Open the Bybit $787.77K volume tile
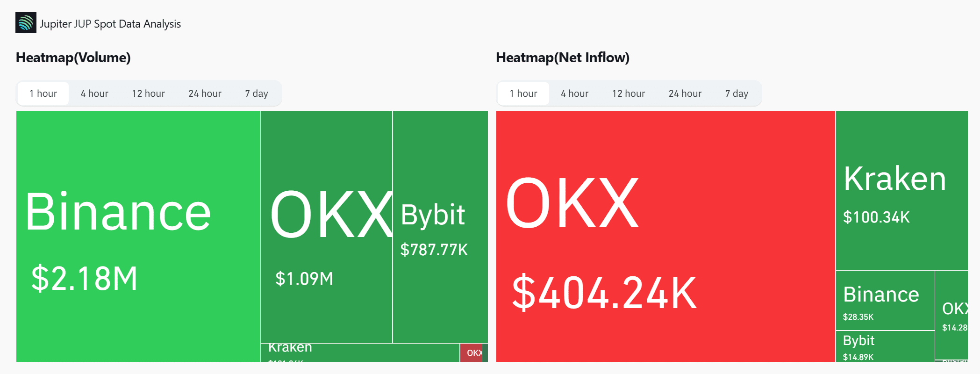Viewport: 980px width, 374px height. pyautogui.click(x=440, y=227)
